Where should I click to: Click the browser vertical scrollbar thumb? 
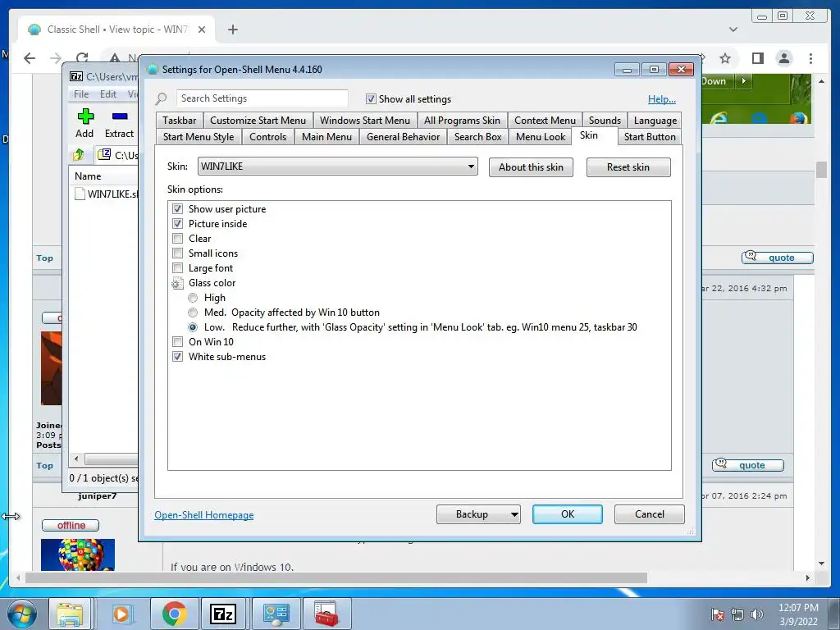(821, 169)
